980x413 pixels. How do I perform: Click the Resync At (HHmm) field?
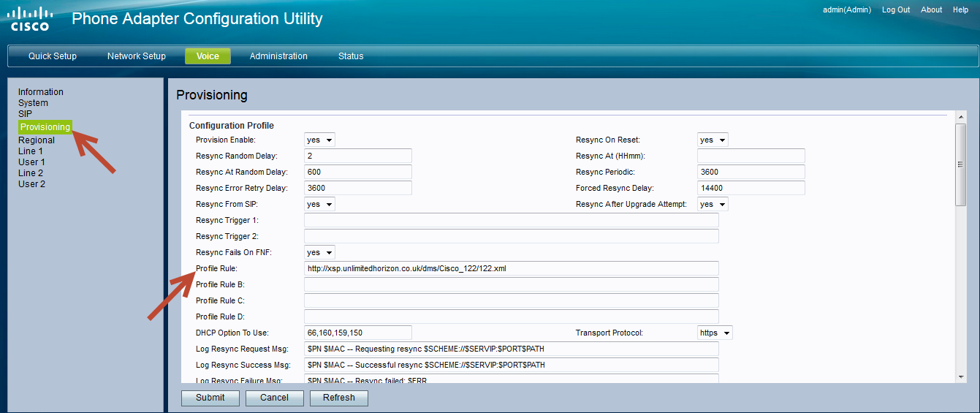pos(751,156)
